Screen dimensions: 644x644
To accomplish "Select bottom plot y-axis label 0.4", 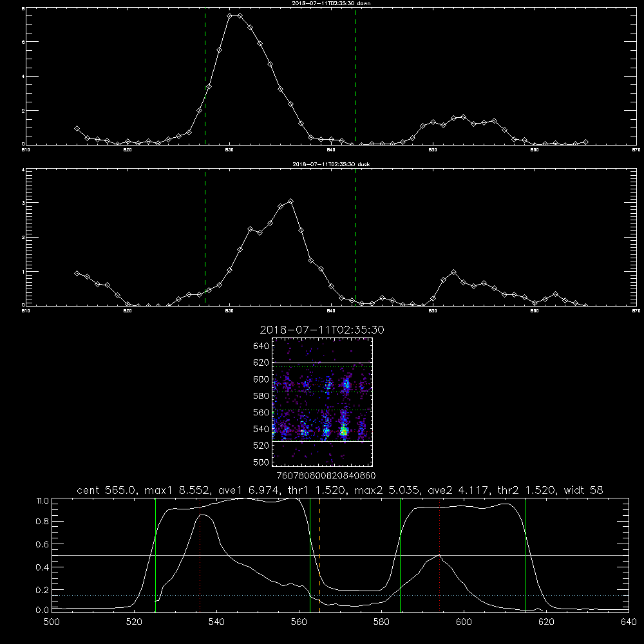I will 43,567.
